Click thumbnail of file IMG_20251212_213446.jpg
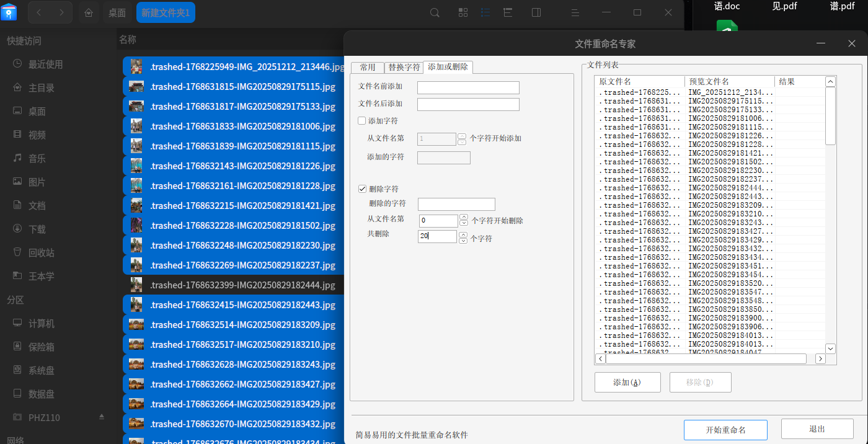The height and width of the screenshot is (444, 868). [x=136, y=67]
